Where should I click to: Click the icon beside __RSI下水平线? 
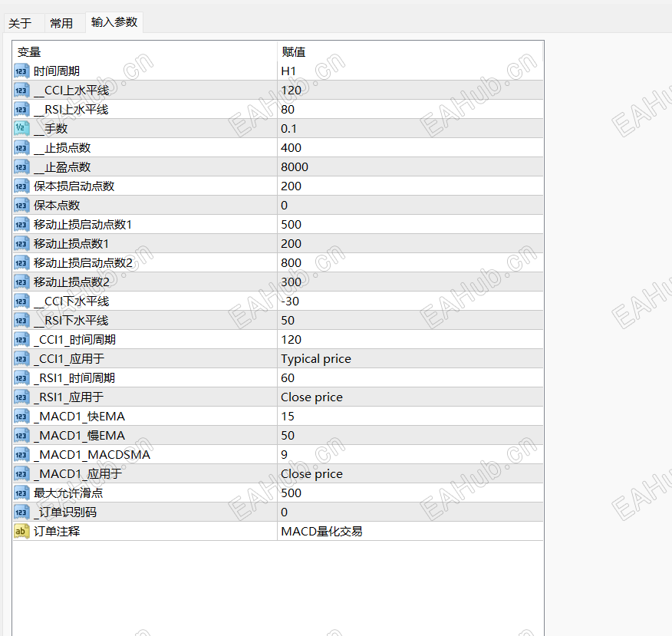pos(21,321)
